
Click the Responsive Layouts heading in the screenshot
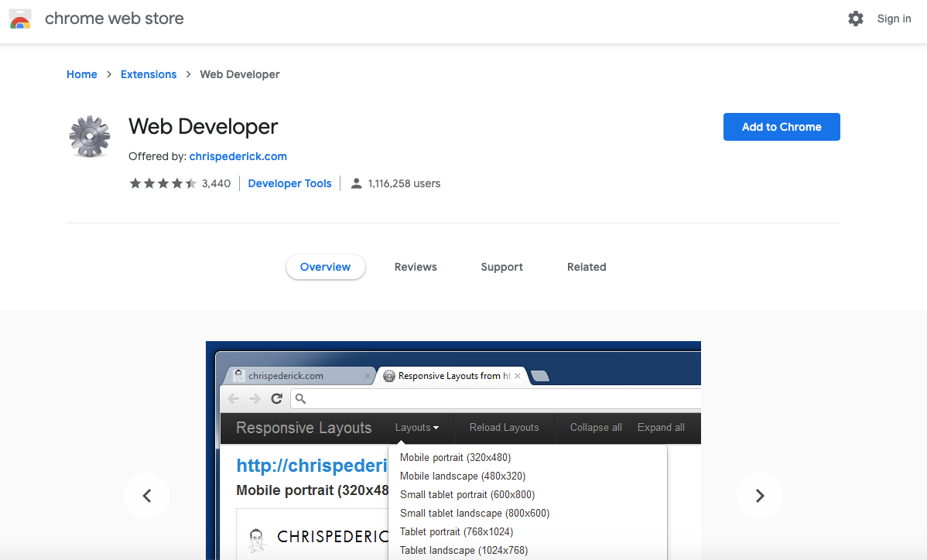tap(304, 428)
